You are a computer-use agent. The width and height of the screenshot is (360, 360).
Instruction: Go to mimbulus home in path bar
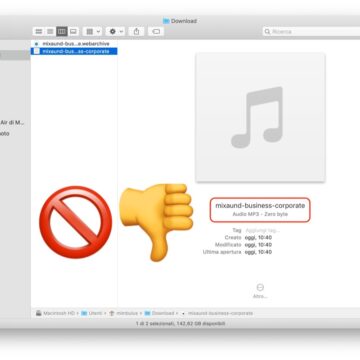pyautogui.click(x=123, y=313)
